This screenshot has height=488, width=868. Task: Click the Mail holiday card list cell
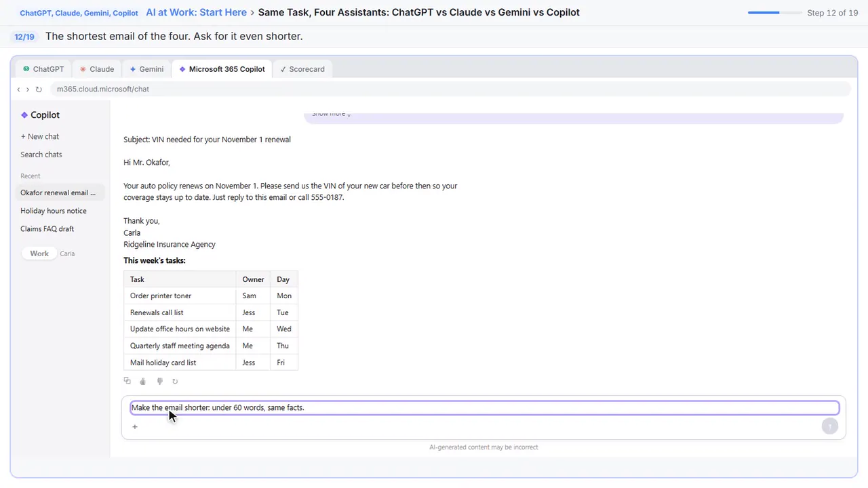click(180, 363)
